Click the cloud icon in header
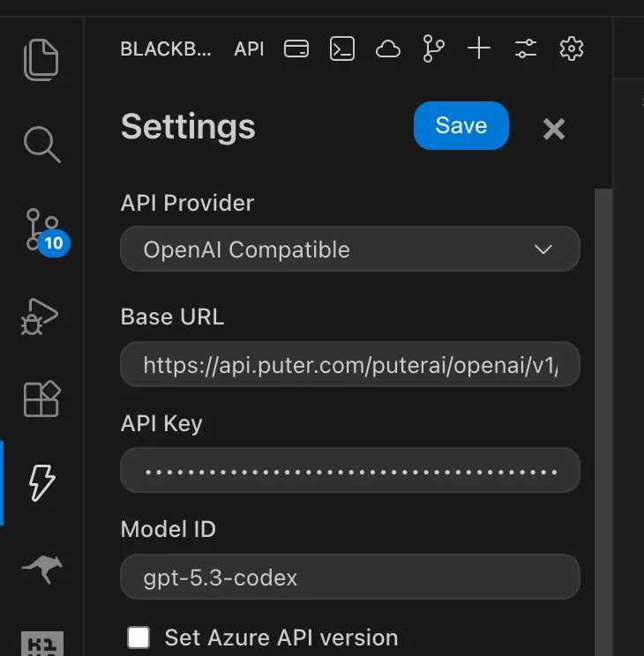Image resolution: width=644 pixels, height=656 pixels. [388, 49]
